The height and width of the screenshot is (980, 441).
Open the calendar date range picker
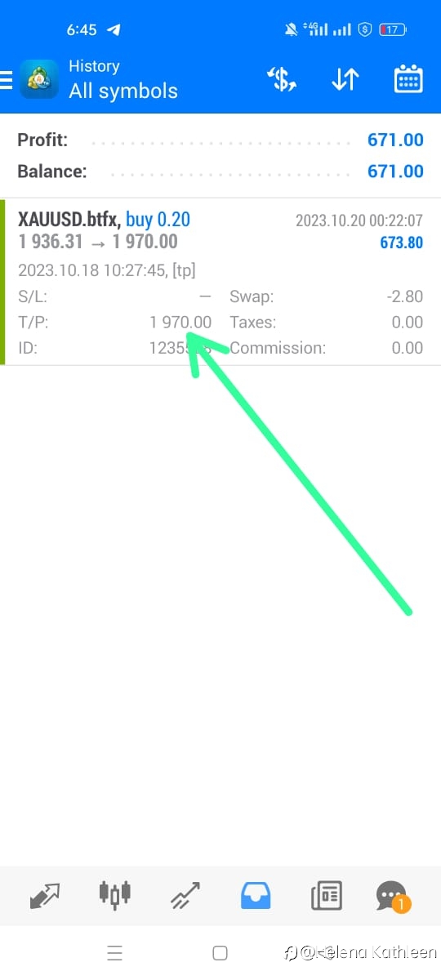tap(408, 79)
